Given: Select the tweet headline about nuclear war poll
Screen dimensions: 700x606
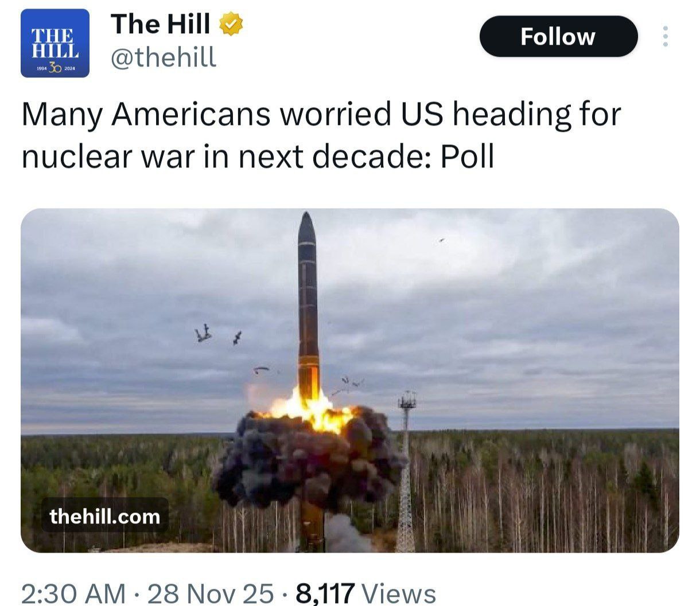Looking at the screenshot, I should [x=321, y=135].
